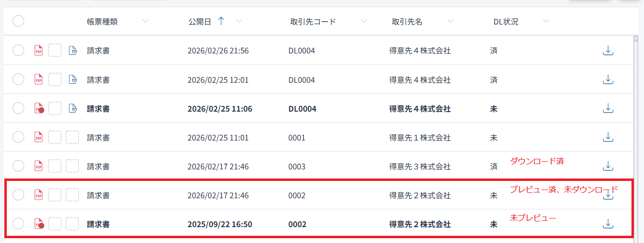
Task: Open PDF preview for 2026/02/26 21:56 row
Action: (x=39, y=51)
